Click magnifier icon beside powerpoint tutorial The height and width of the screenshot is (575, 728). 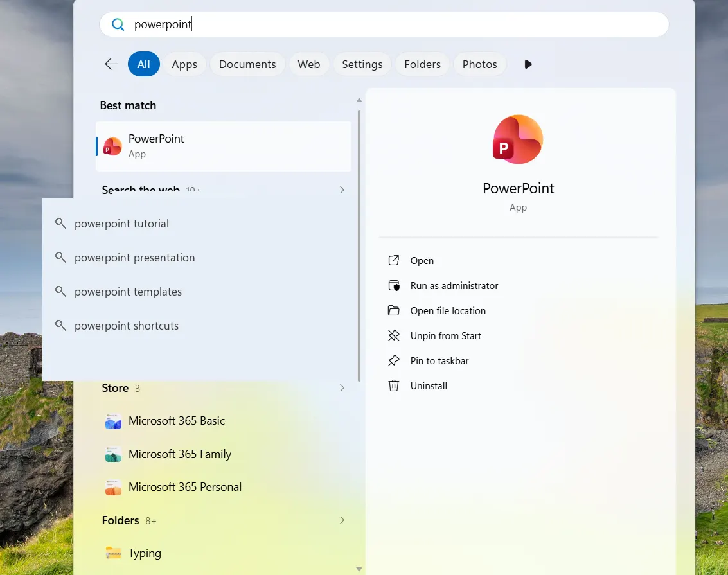pyautogui.click(x=60, y=223)
